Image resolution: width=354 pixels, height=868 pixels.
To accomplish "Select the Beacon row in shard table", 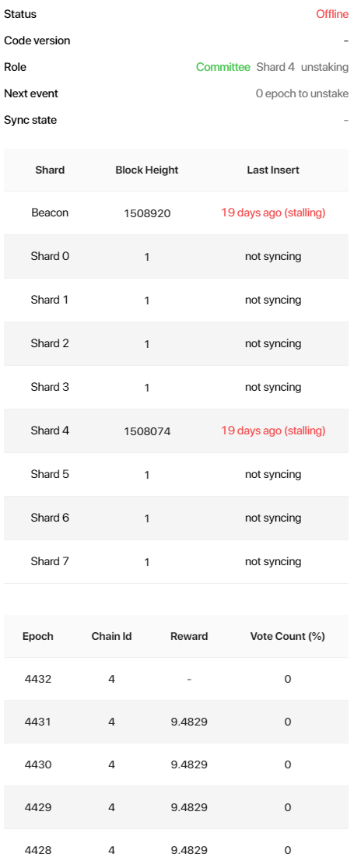I will [x=177, y=213].
